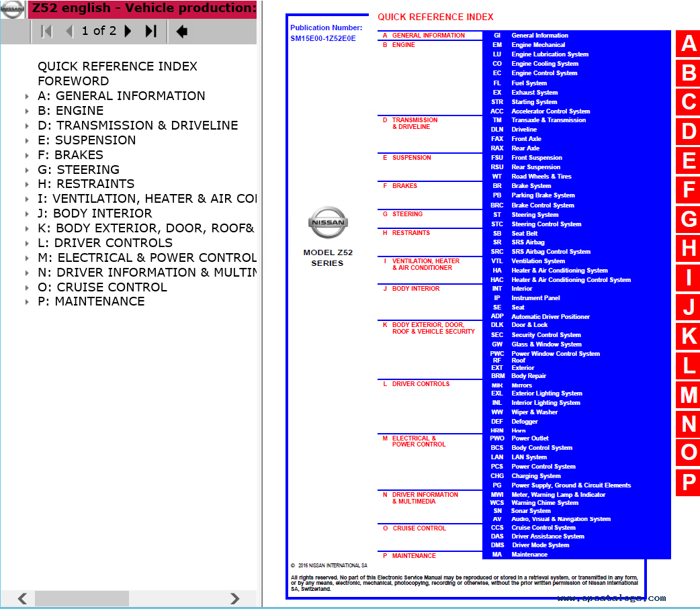Click the Nissan logo in header

[x=12, y=9]
